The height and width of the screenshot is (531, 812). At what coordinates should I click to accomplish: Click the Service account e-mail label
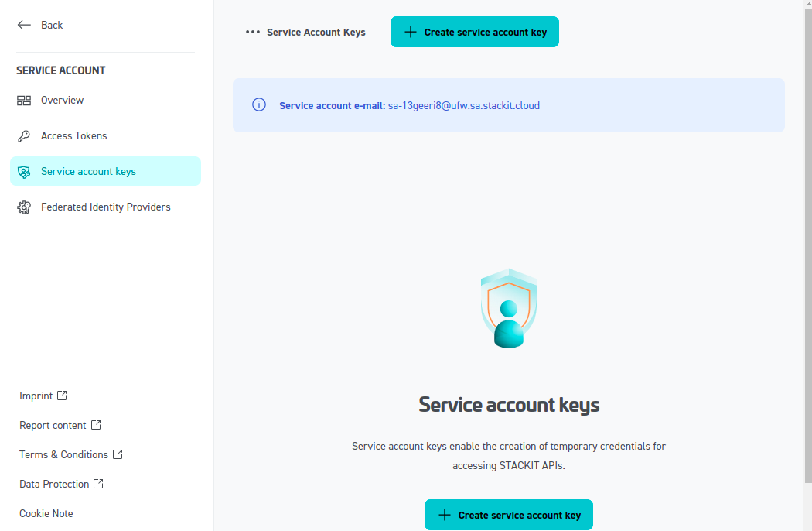coord(332,106)
